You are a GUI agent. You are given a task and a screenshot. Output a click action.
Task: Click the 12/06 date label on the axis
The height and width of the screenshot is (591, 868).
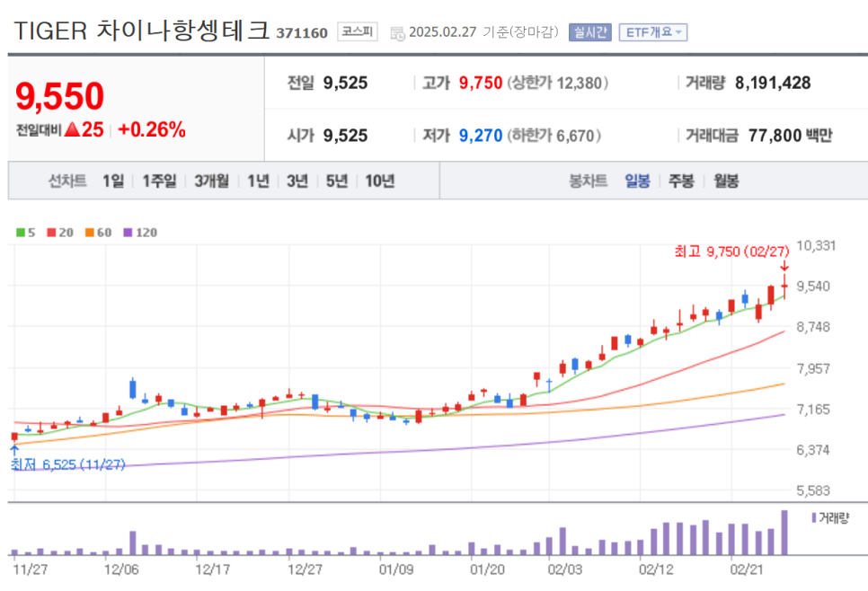122,570
